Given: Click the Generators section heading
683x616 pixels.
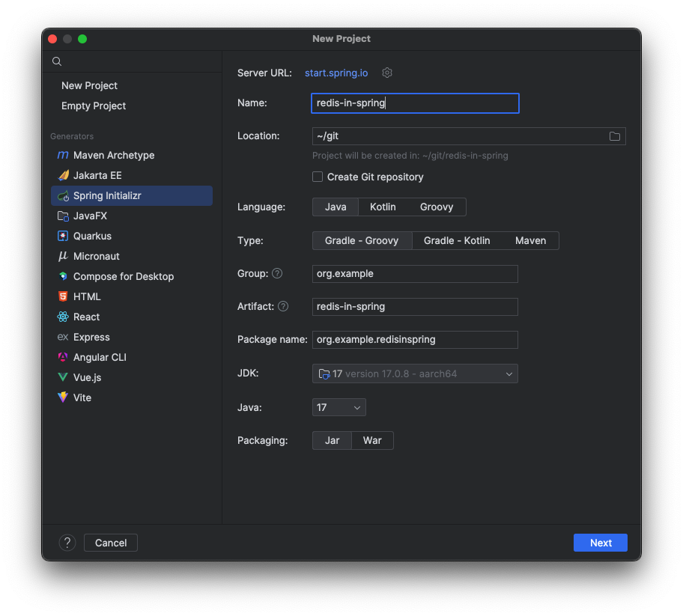Looking at the screenshot, I should pyautogui.click(x=72, y=136).
